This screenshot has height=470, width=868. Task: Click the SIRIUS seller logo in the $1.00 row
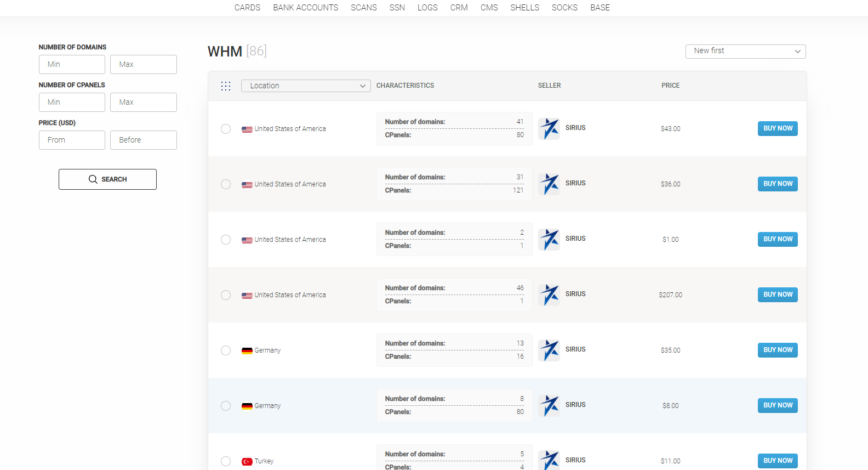click(549, 240)
